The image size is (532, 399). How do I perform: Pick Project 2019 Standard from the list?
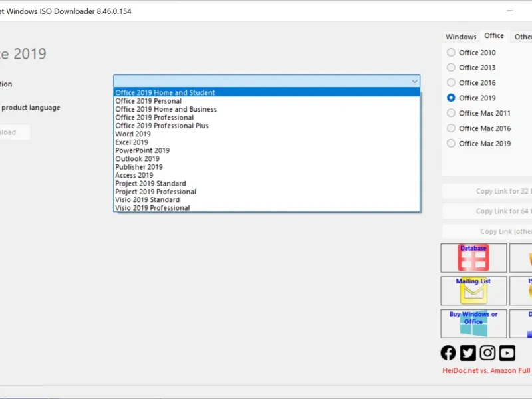267,184
